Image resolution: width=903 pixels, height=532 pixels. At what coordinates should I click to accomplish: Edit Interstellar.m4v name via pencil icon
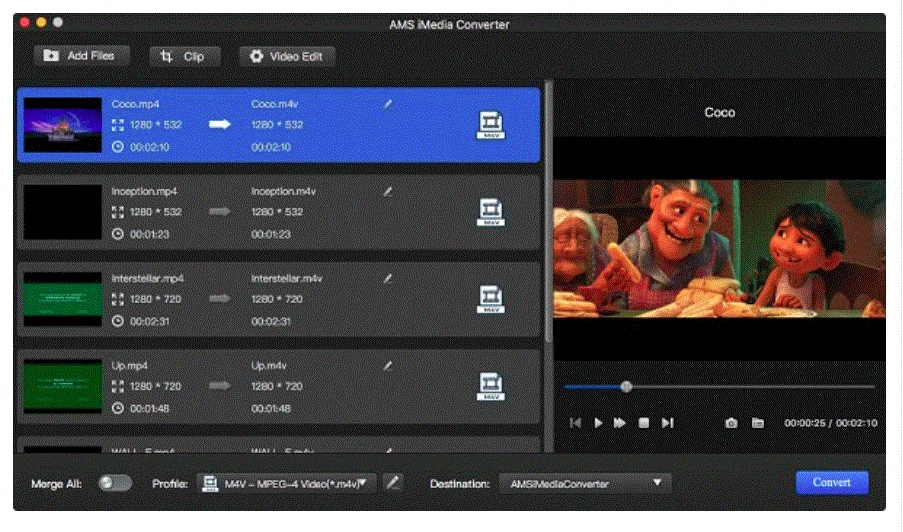point(388,279)
